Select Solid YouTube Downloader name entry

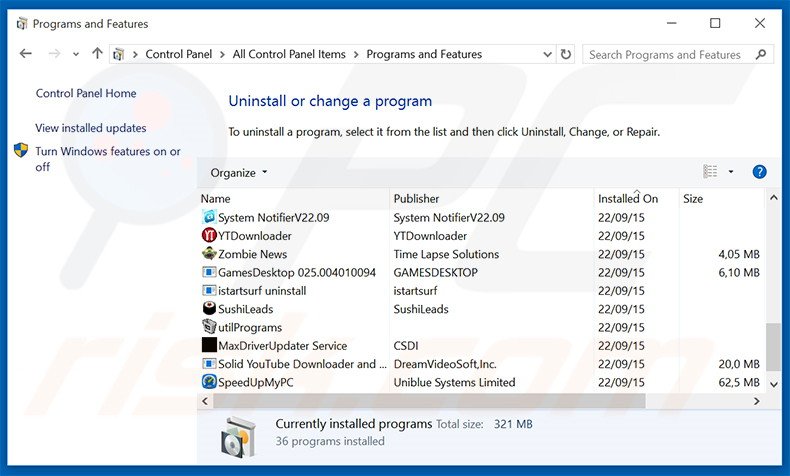(x=302, y=364)
